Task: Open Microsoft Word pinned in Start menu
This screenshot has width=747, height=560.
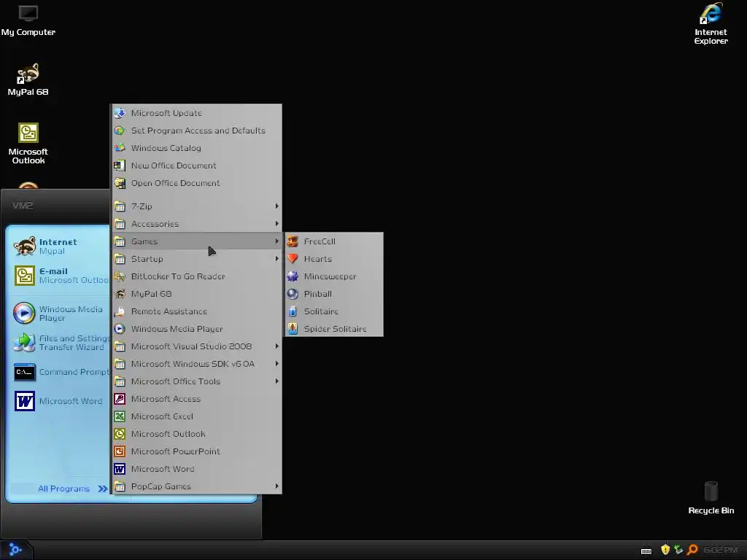Action: point(61,401)
